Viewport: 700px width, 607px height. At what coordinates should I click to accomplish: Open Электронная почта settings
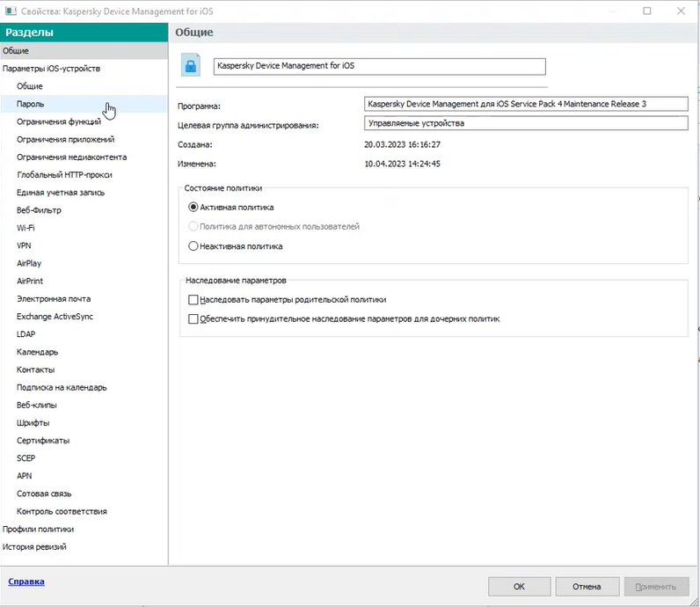click(x=84, y=299)
